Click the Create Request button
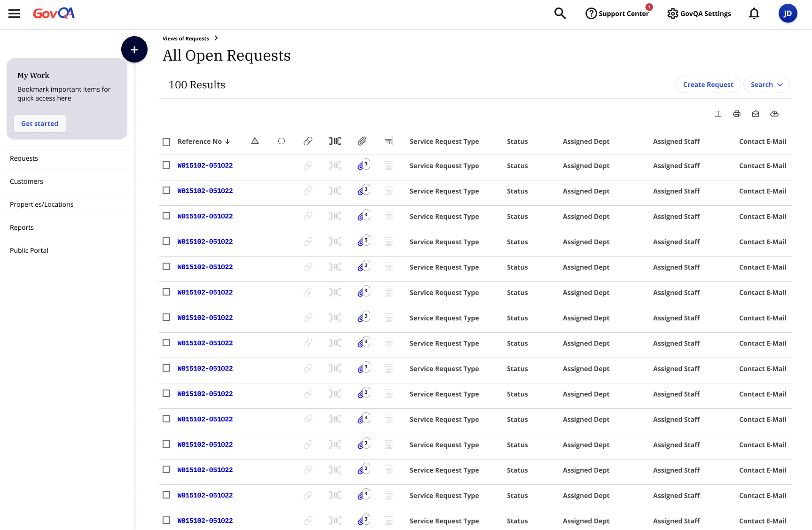The image size is (812, 530). click(708, 85)
